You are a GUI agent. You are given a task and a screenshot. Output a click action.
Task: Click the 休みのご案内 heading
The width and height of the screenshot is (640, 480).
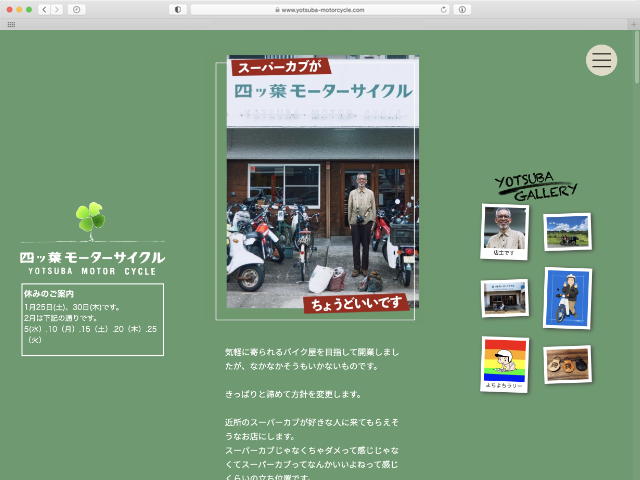pyautogui.click(x=49, y=294)
